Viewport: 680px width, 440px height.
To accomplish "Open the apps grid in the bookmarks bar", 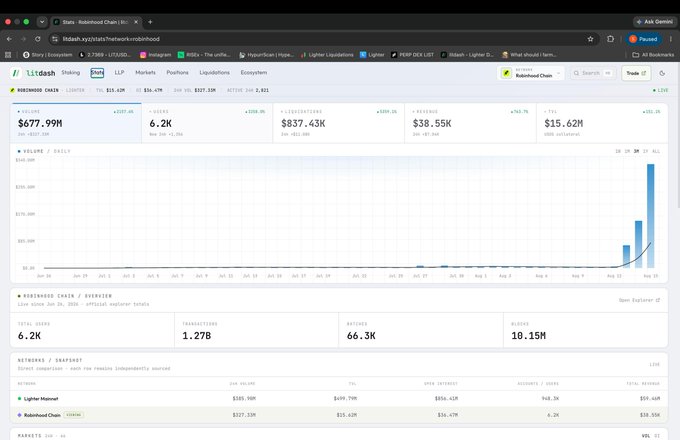I will [8, 55].
